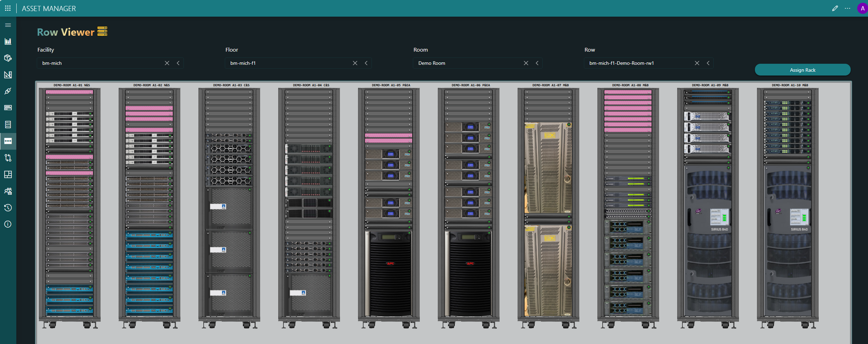Open the app launcher grid icon
The width and height of the screenshot is (868, 344).
click(8, 8)
